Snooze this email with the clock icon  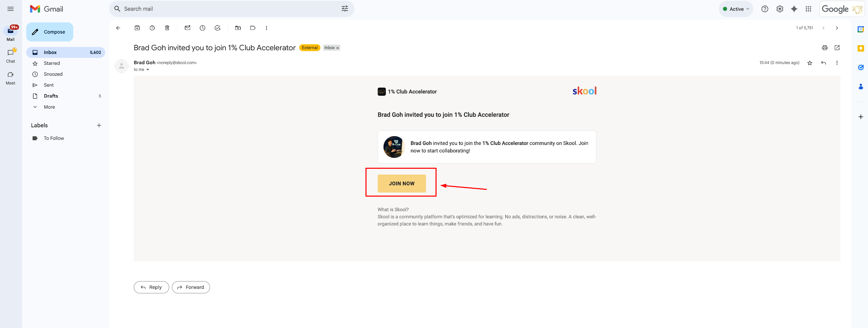202,28
